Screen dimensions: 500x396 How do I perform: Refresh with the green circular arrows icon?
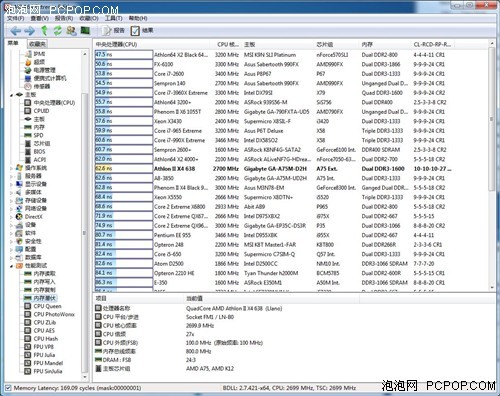tap(58, 31)
